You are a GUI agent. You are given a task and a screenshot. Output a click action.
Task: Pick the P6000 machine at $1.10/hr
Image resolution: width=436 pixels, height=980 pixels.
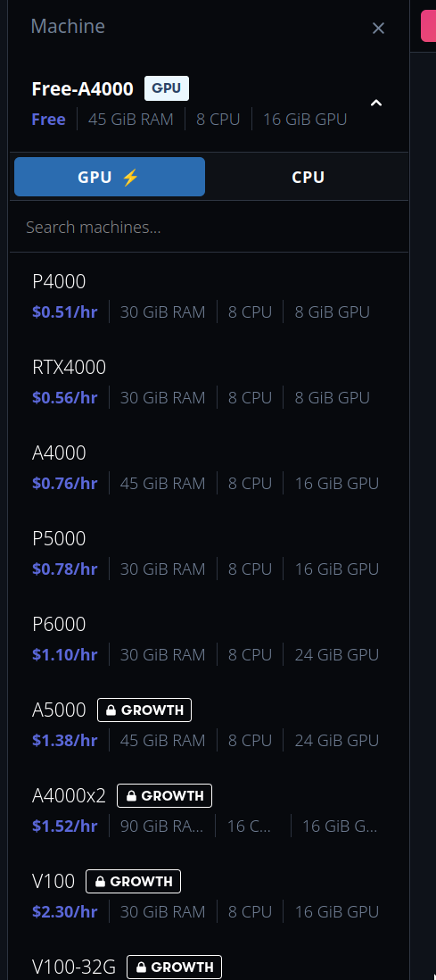pyautogui.click(x=210, y=639)
